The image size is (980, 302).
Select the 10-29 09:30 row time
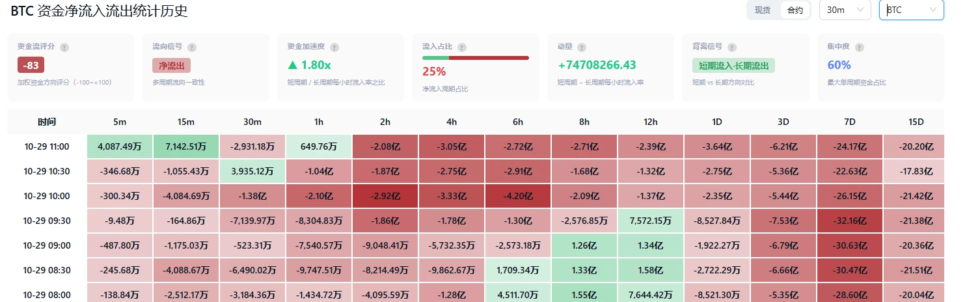click(47, 221)
